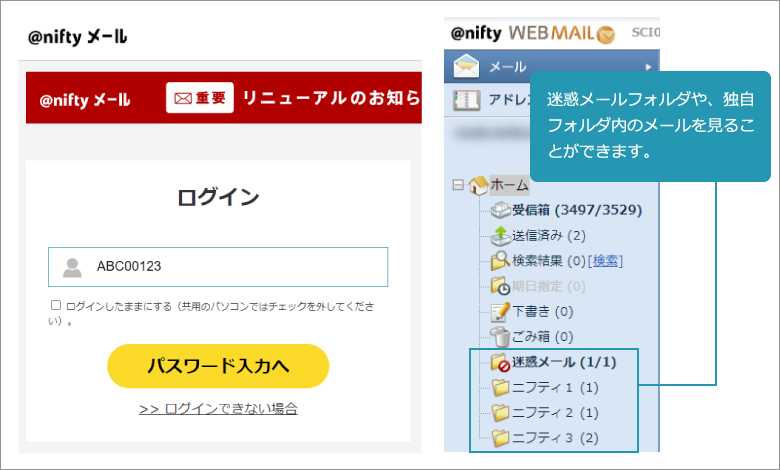Click the user silhouette icon in ID field
Screen dimensions: 780x470
click(x=72, y=268)
